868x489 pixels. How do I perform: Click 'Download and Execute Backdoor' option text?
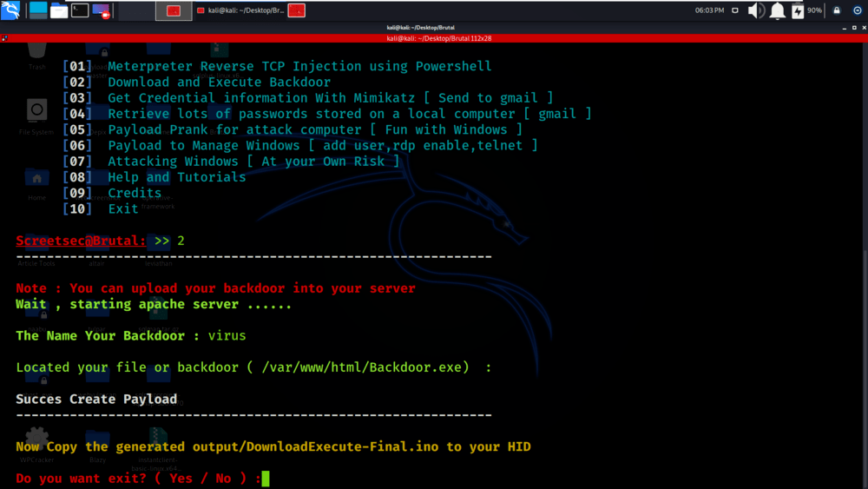220,82
